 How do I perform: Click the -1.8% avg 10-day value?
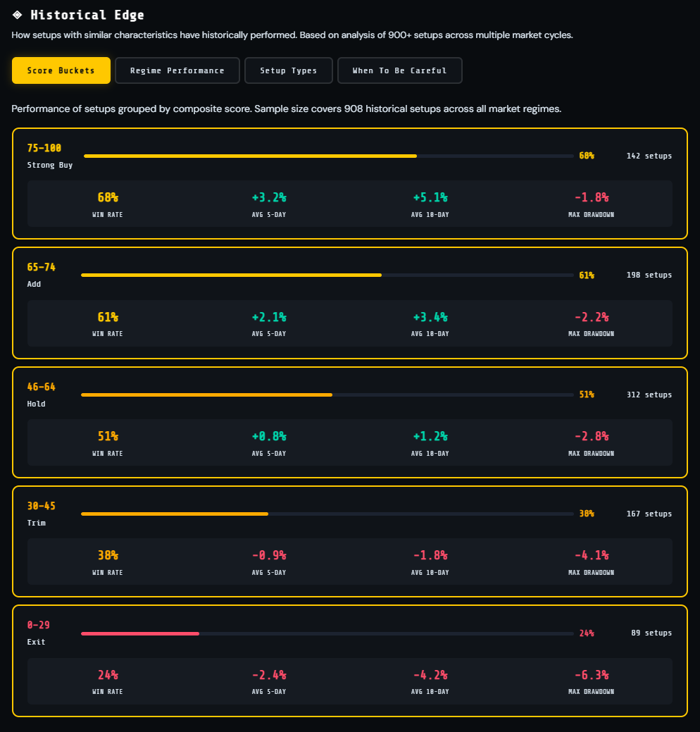pyautogui.click(x=430, y=555)
